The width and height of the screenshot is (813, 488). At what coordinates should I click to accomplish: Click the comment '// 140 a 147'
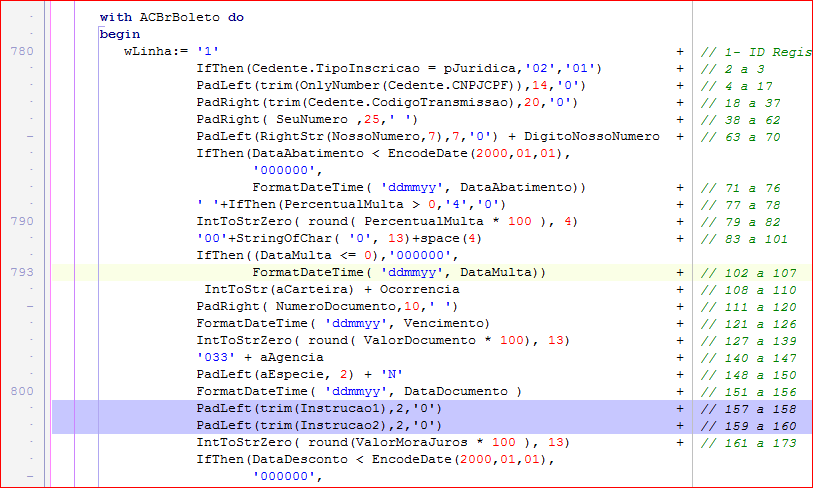coord(748,358)
